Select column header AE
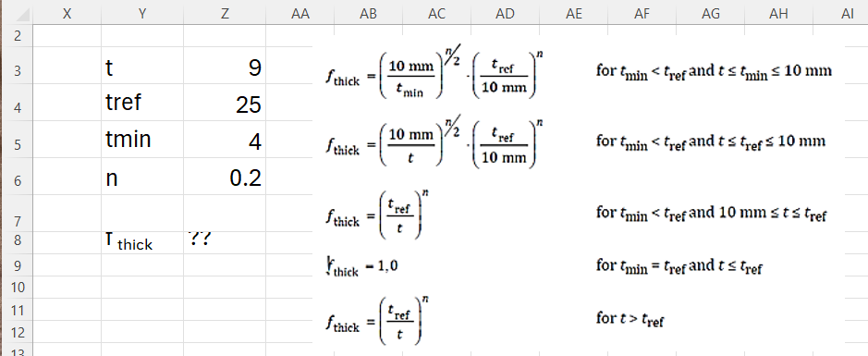868x356 pixels. point(574,14)
